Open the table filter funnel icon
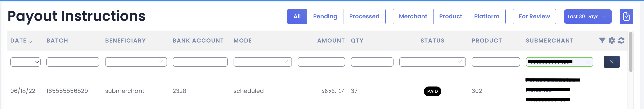This screenshot has height=109, width=644. tap(602, 40)
